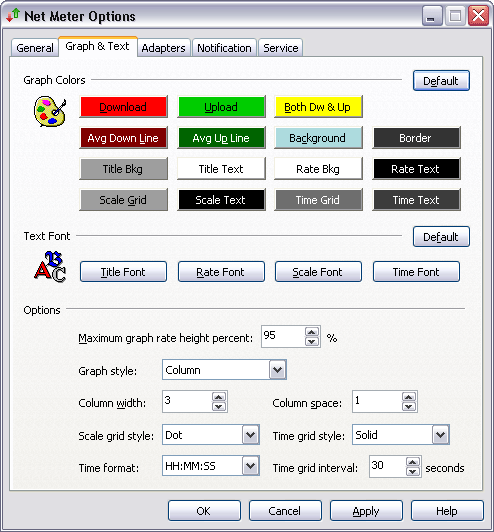Screen dimensions: 494x532
Task: Decrease maximum graph rate height percent
Action: 312,341
